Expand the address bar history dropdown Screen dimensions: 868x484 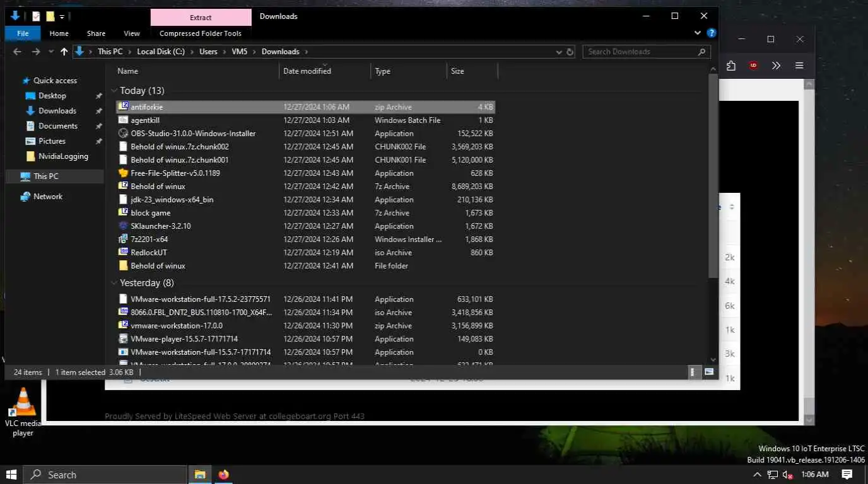(x=559, y=52)
